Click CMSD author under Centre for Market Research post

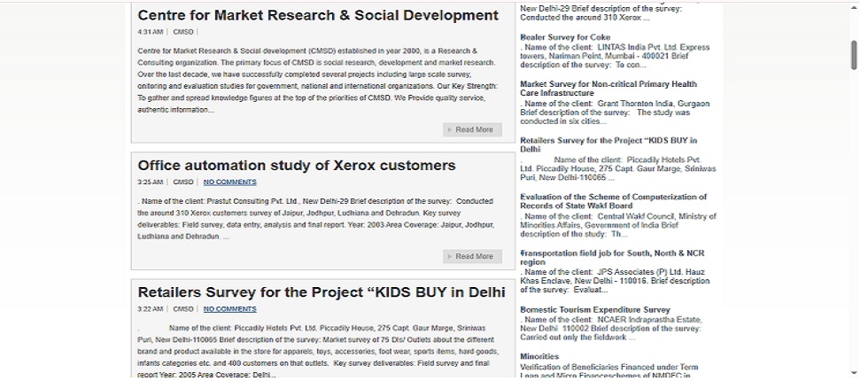tap(182, 32)
